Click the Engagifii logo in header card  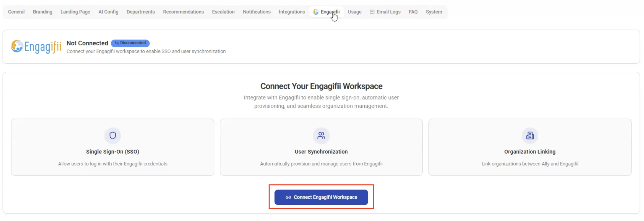point(36,47)
